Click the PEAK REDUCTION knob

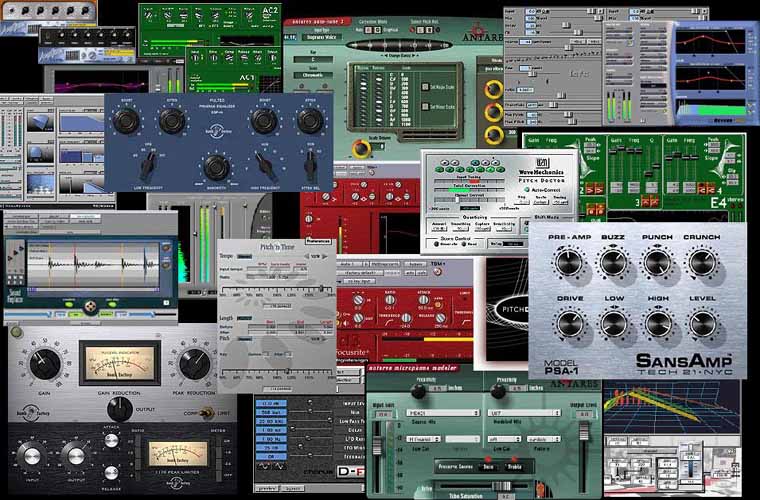tap(194, 364)
